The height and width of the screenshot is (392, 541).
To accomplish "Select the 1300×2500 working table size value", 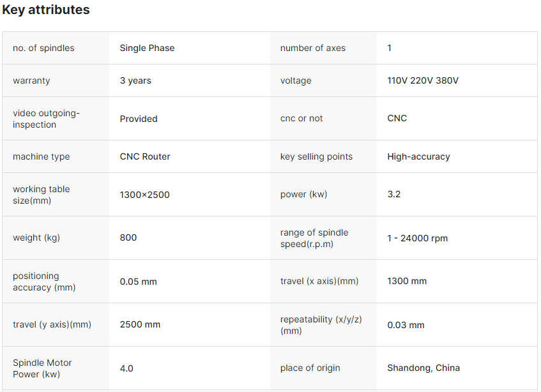I will (x=144, y=195).
